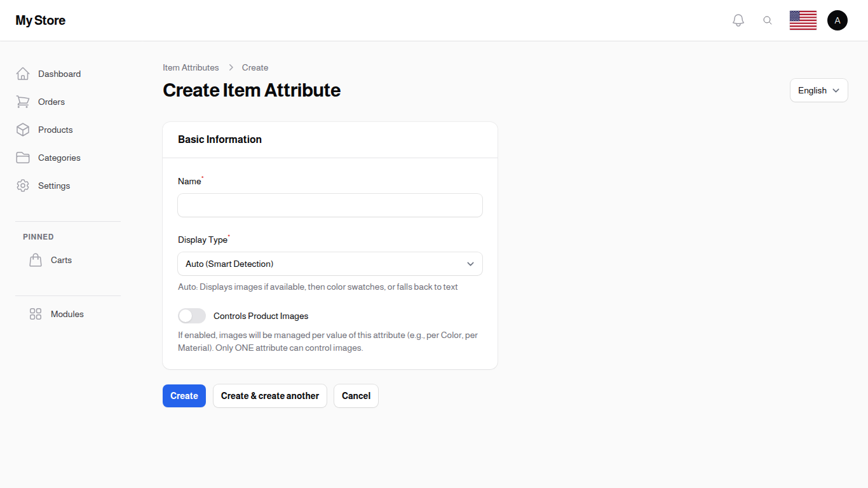Click the Item Attributes breadcrumb

tap(191, 67)
